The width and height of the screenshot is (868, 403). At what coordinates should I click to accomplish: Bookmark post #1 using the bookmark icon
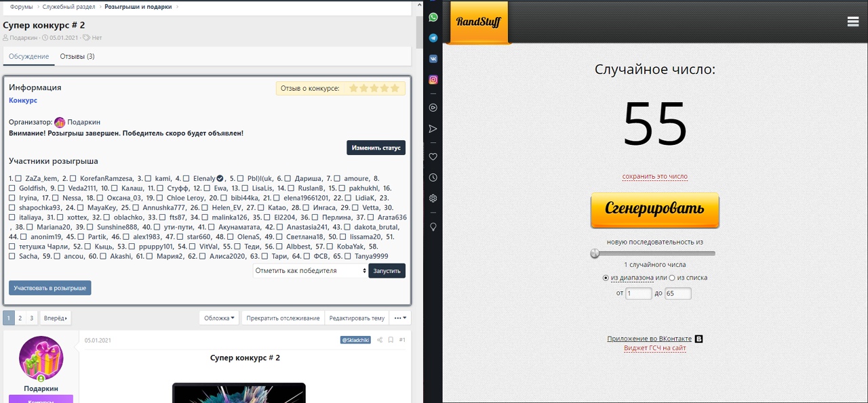click(391, 340)
